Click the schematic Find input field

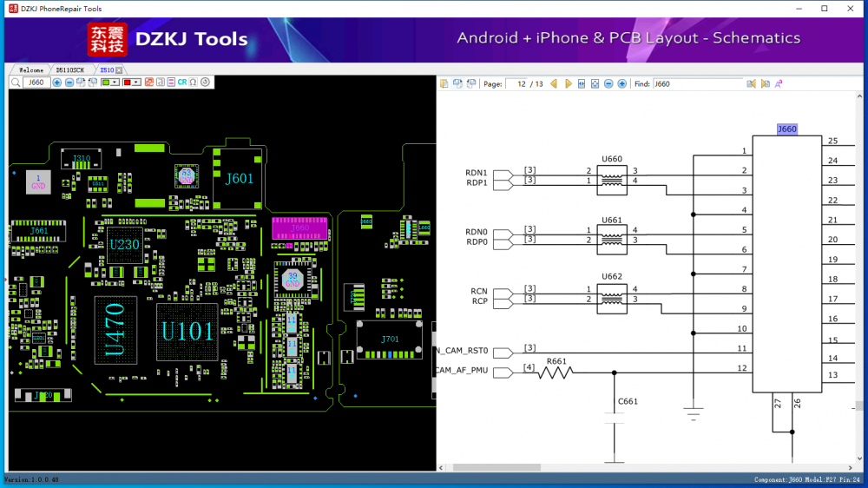pos(697,84)
